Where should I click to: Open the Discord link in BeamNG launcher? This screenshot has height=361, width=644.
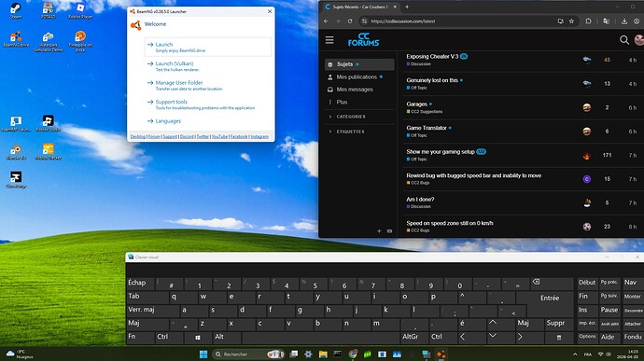pos(187,136)
